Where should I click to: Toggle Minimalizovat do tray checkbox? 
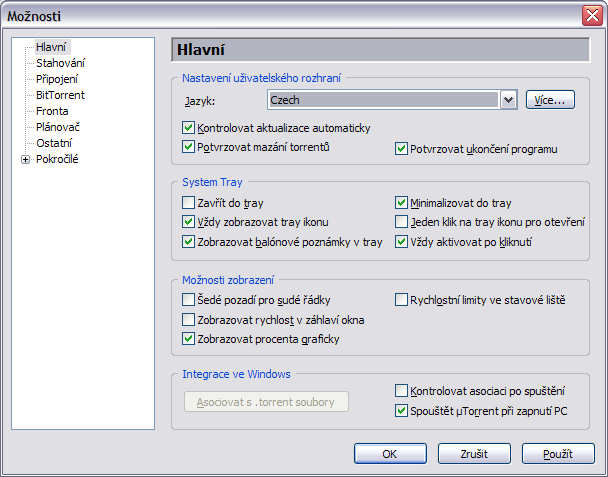pos(402,203)
